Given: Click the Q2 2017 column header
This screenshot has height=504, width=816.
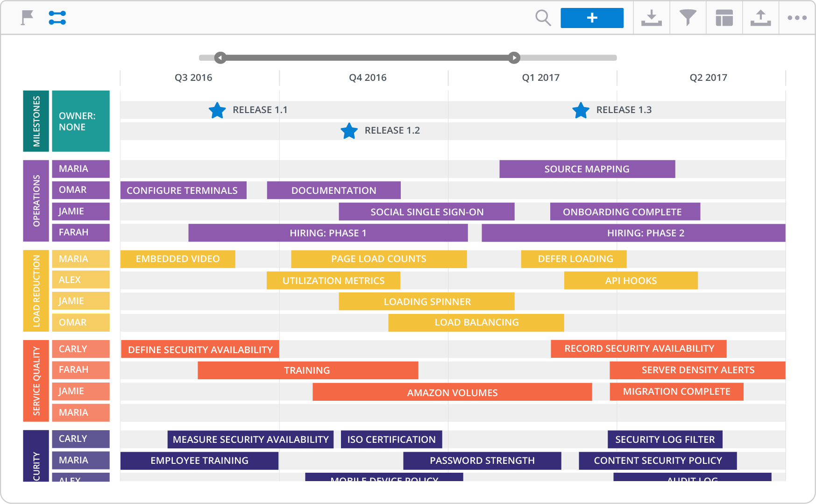Looking at the screenshot, I should 708,78.
